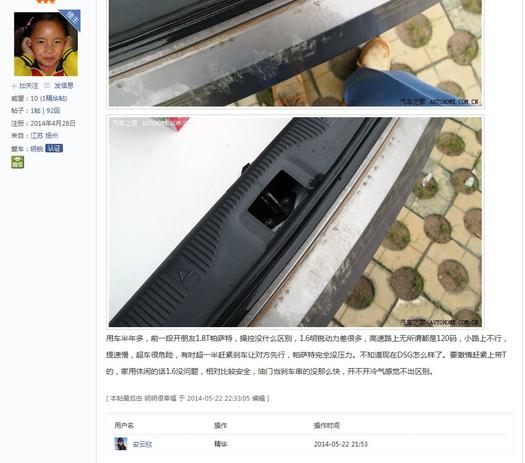
Task: Open the 发信息 message link
Action: 63,86
